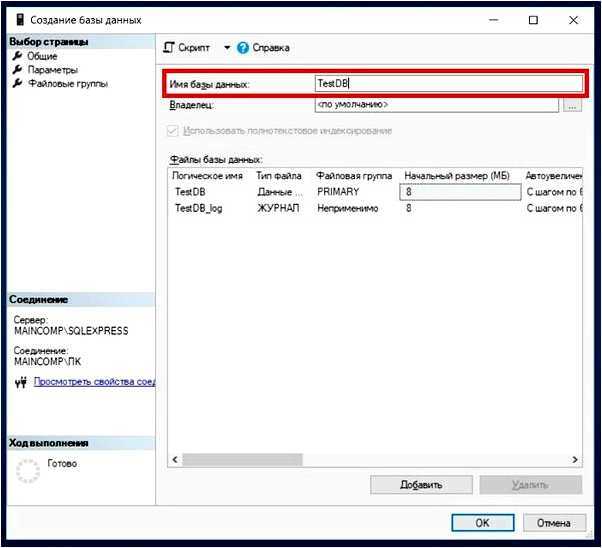Click the horizontal scrollbar thumb
This screenshot has width=602, height=548.
(242, 460)
